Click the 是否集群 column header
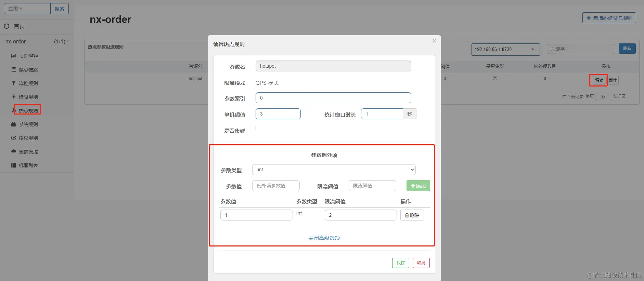 click(495, 66)
